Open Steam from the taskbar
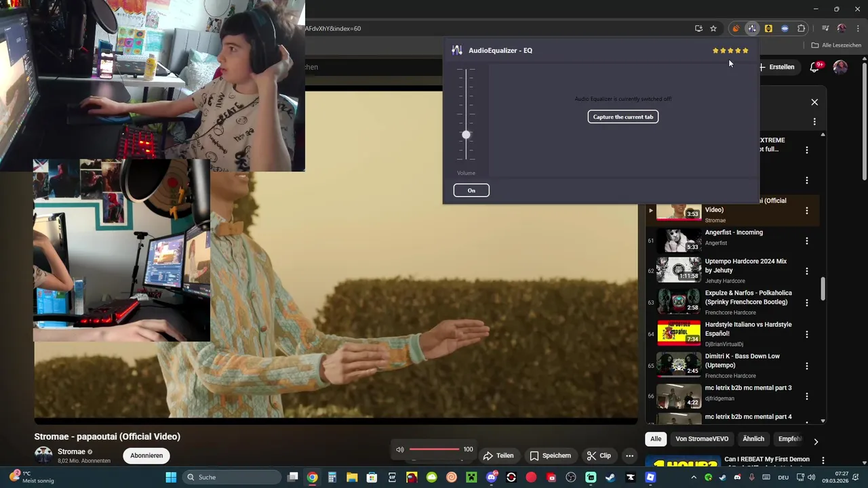Image resolution: width=868 pixels, height=488 pixels. coord(610,477)
